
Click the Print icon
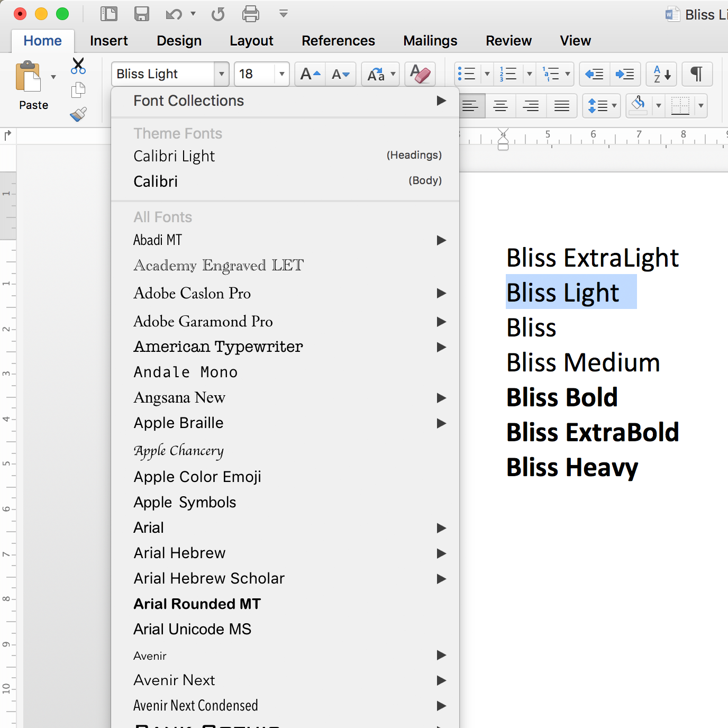coord(251,14)
